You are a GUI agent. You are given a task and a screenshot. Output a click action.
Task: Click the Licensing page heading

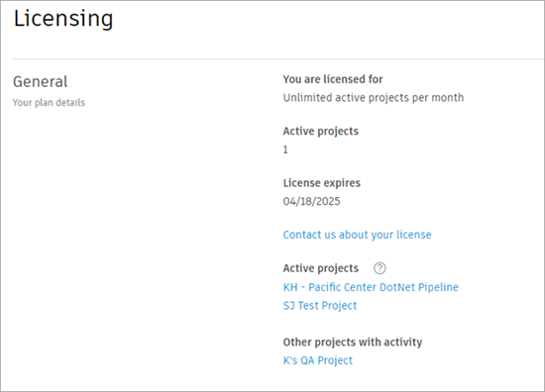point(63,19)
